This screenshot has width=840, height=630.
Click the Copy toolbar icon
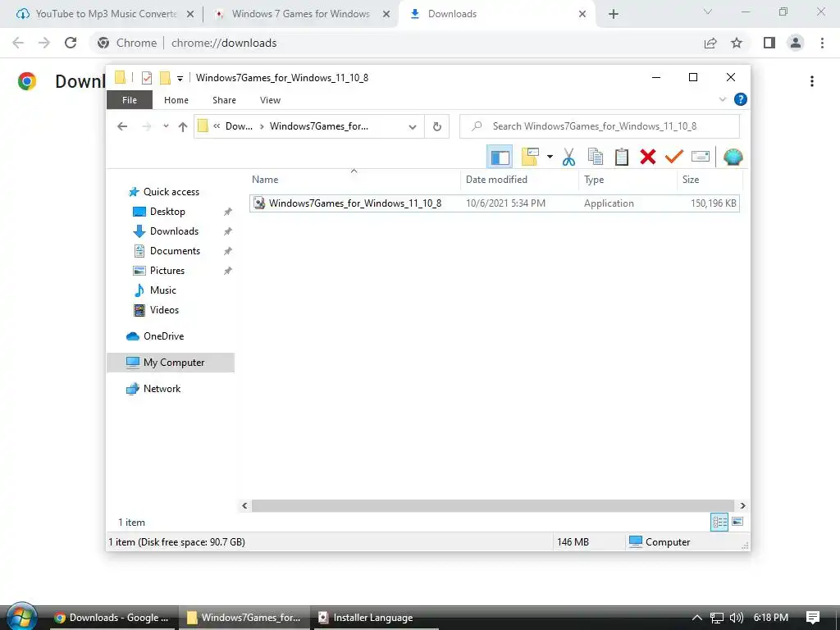point(596,157)
